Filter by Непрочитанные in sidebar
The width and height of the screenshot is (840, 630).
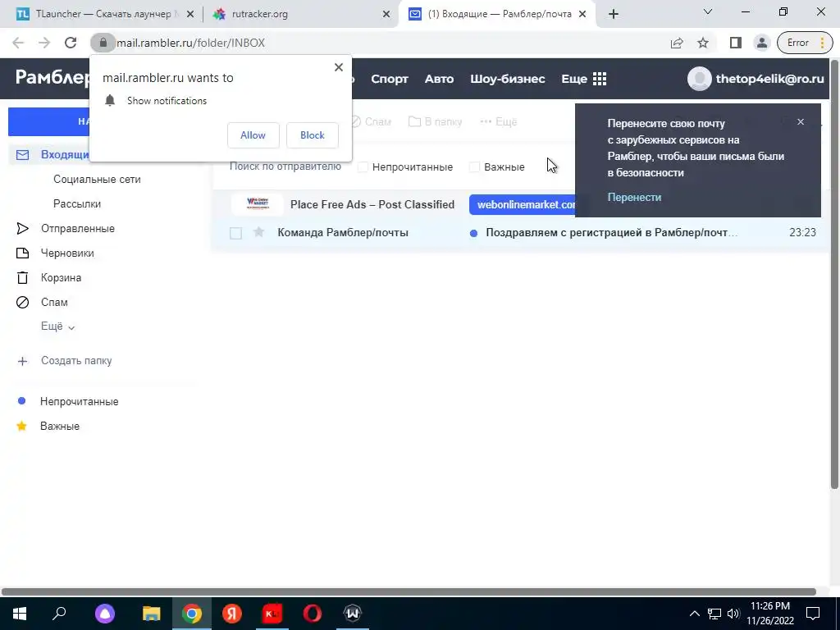click(80, 401)
